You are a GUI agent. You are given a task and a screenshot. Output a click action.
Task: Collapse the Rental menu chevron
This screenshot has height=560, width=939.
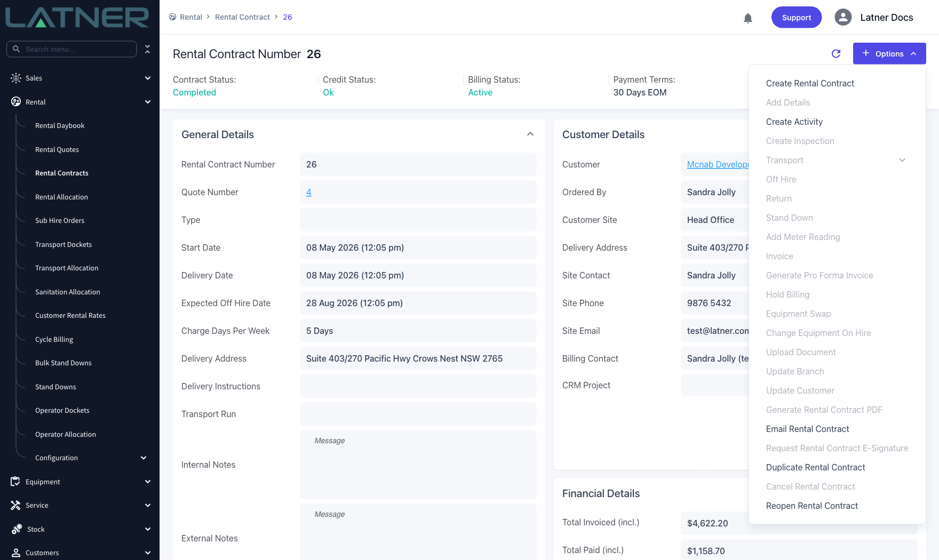148,102
